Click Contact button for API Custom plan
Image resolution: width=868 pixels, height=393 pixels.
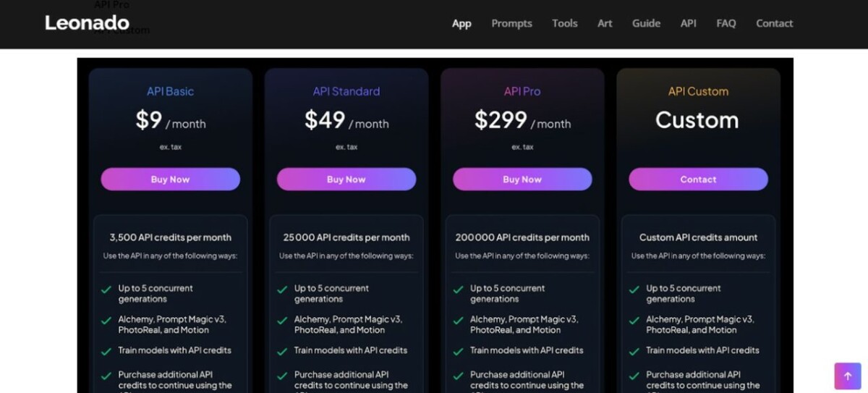pos(698,179)
